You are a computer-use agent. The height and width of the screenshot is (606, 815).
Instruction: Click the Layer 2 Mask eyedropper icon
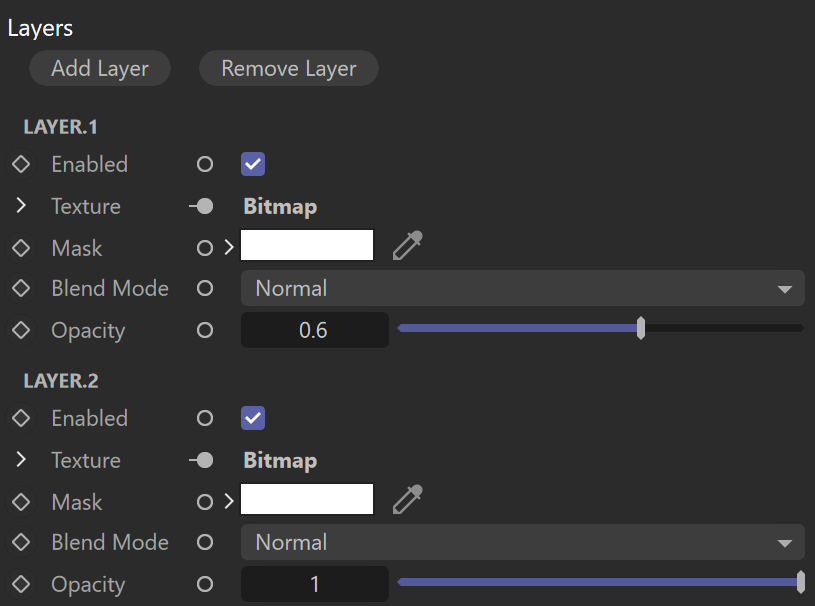[408, 499]
